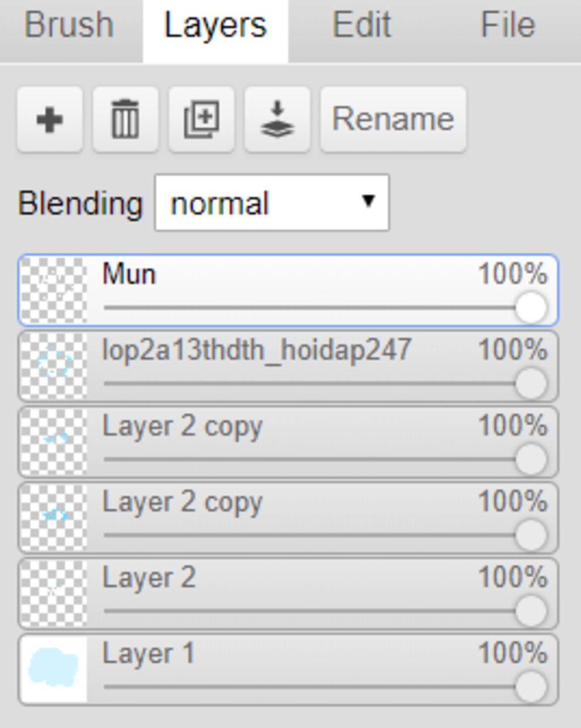
Task: Select the Layer 2 layer name
Action: click(149, 578)
